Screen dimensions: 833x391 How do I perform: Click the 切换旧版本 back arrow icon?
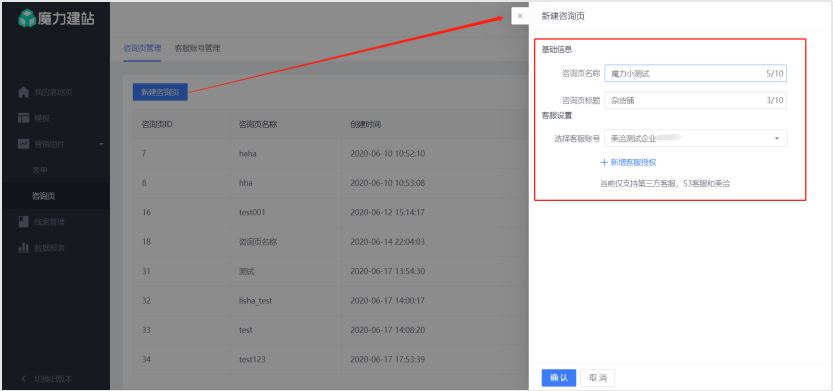tap(23, 379)
